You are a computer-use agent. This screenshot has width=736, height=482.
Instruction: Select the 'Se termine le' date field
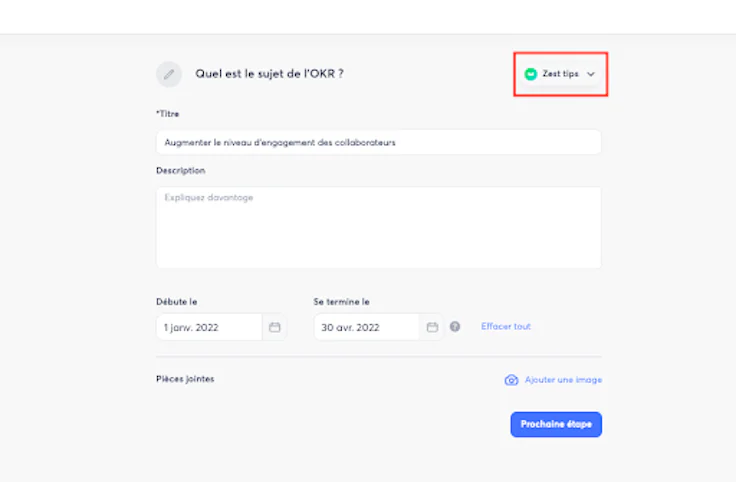366,327
